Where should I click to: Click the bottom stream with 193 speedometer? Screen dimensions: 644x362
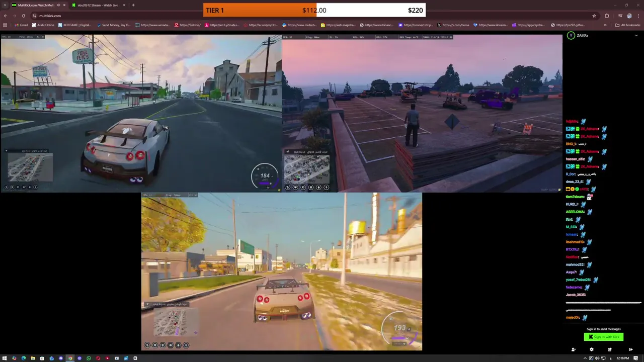281,271
